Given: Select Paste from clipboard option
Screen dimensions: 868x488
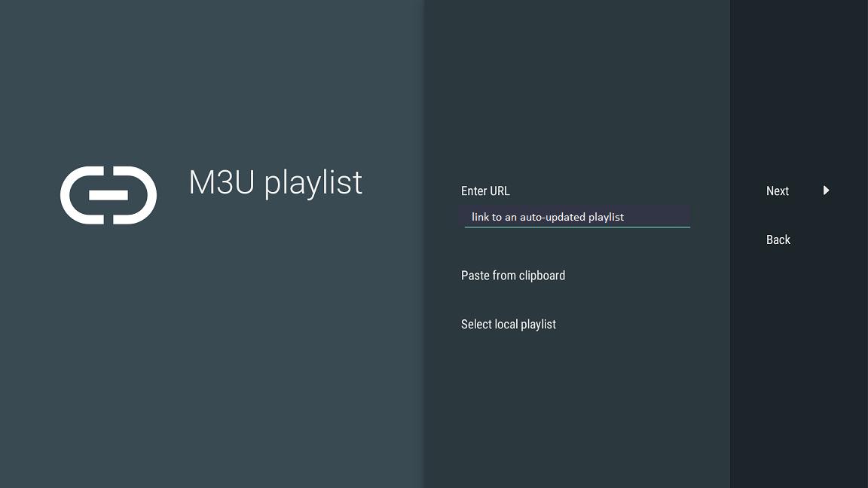Looking at the screenshot, I should coord(512,276).
